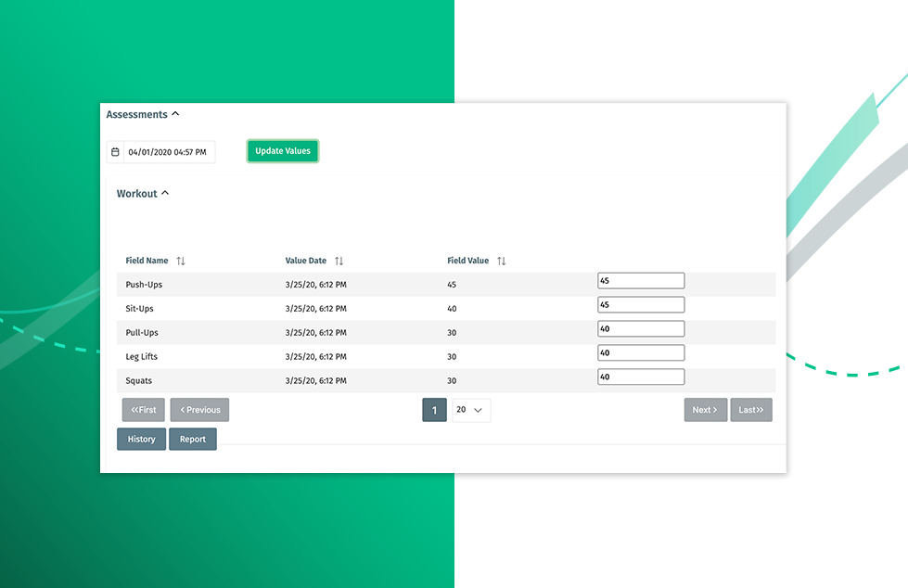Screen dimensions: 908x588
Task: Click the Push-Ups value input box
Action: click(641, 281)
